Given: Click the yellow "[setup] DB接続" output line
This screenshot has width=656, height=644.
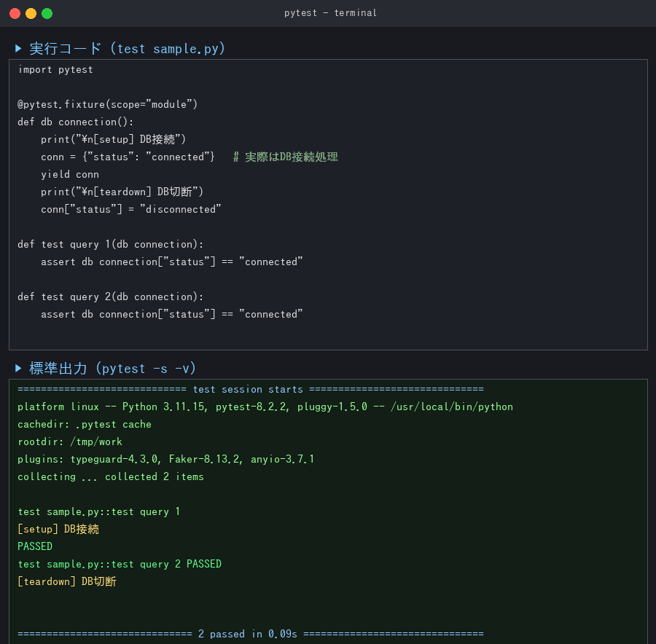Looking at the screenshot, I should coord(58,529).
